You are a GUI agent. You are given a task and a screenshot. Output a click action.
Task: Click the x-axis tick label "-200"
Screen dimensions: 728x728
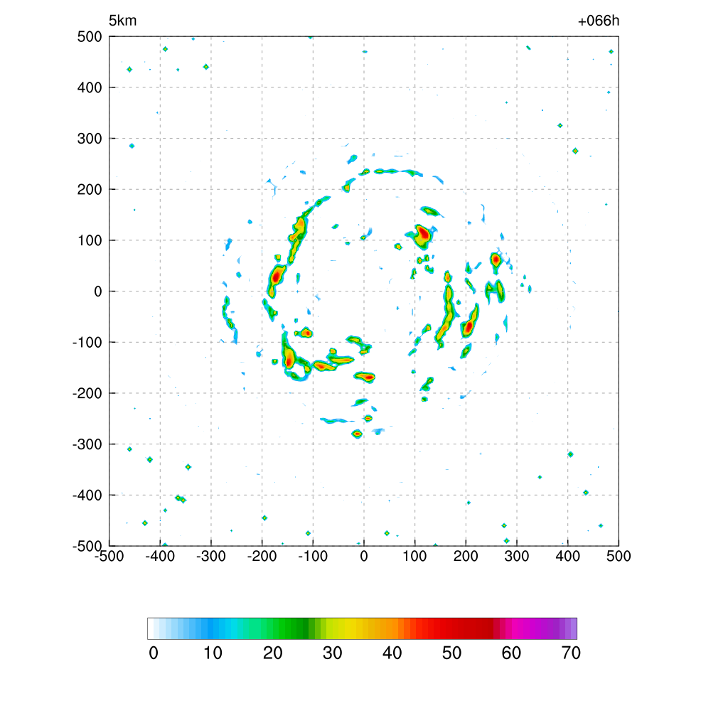click(x=262, y=556)
